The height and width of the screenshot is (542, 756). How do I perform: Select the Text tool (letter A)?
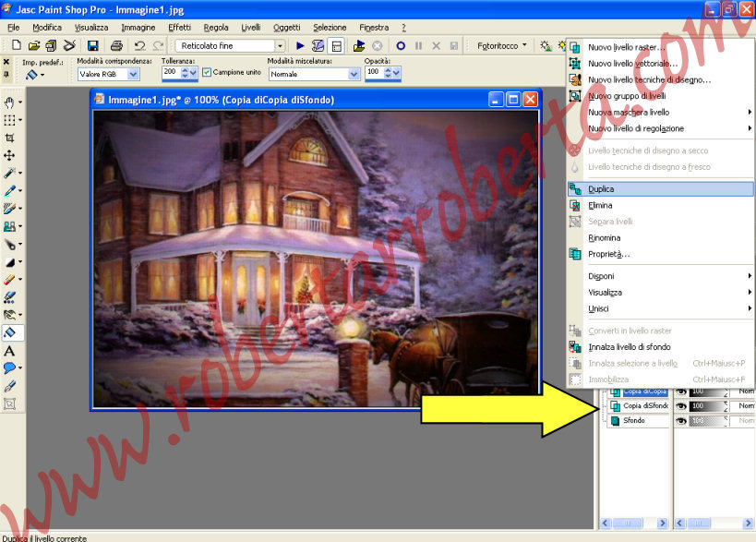click(9, 351)
